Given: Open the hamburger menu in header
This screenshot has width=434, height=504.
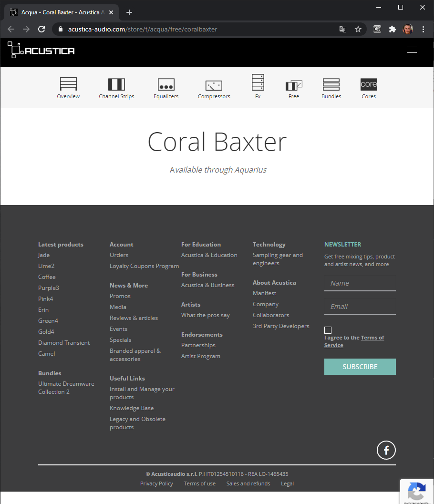Looking at the screenshot, I should [412, 50].
